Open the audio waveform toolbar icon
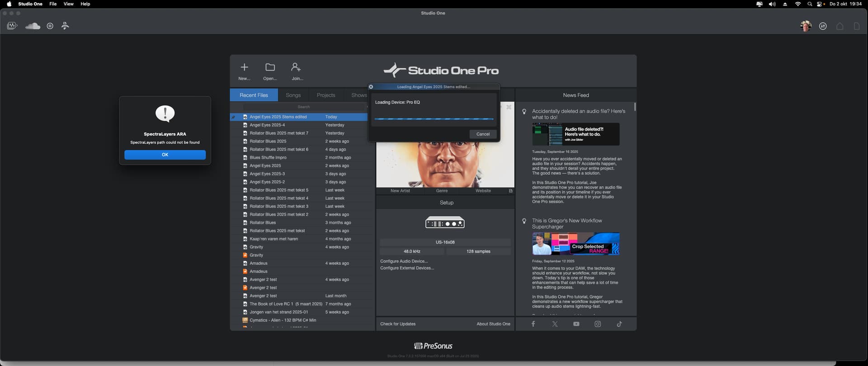 [12, 26]
